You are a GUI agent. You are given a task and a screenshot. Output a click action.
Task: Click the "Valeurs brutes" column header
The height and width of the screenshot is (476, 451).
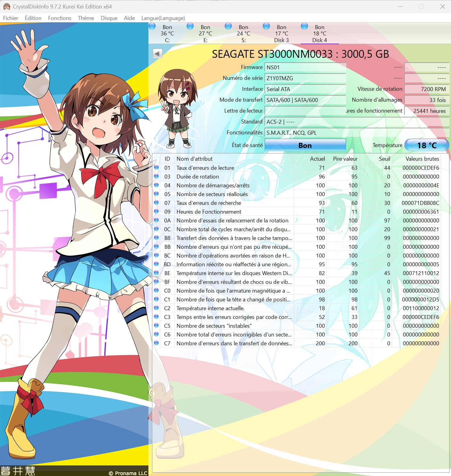coord(417,159)
